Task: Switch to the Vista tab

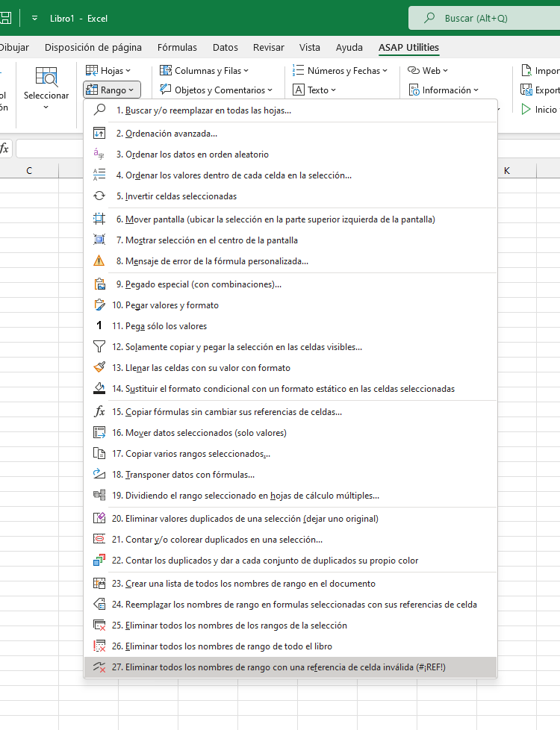Action: (x=309, y=48)
